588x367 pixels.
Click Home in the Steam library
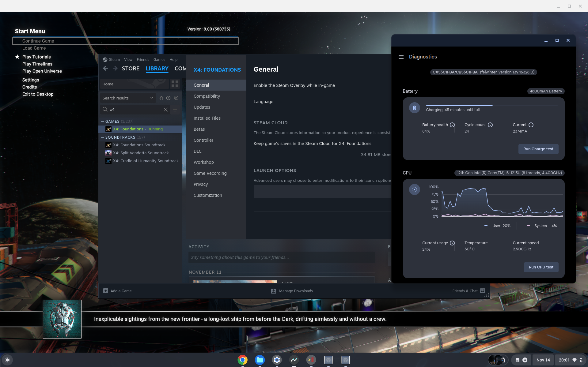click(x=135, y=84)
